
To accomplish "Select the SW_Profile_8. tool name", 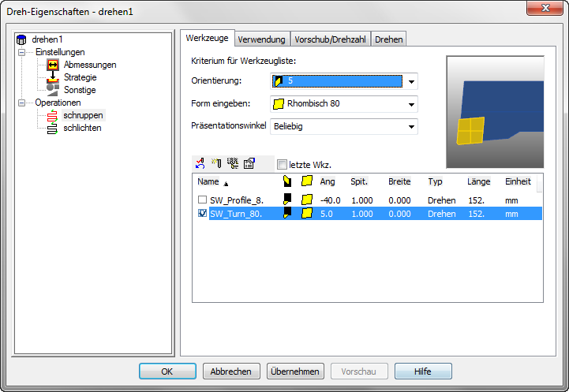I will [237, 200].
